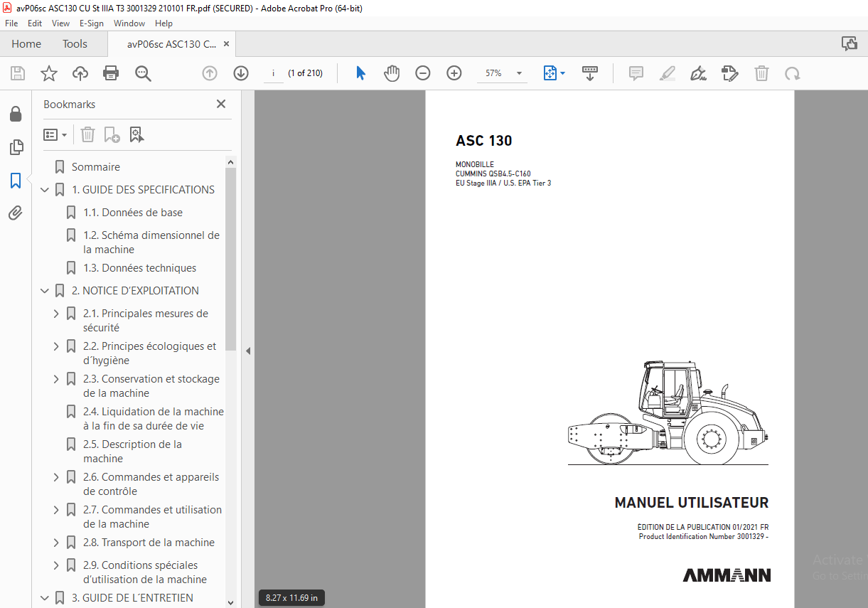Close the Bookmarks panel
The width and height of the screenshot is (868, 608).
click(221, 104)
